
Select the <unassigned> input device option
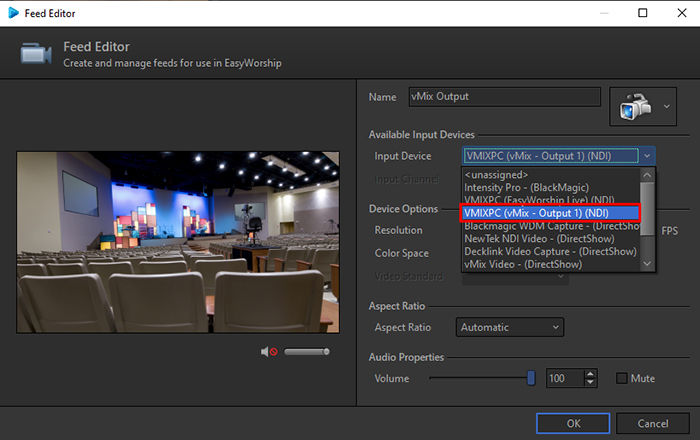click(497, 174)
